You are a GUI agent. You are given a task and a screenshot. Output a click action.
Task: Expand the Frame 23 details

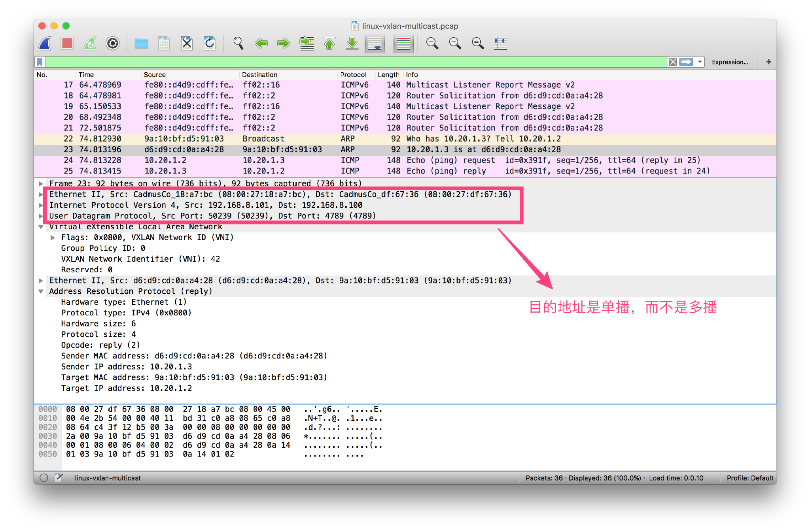pos(41,183)
